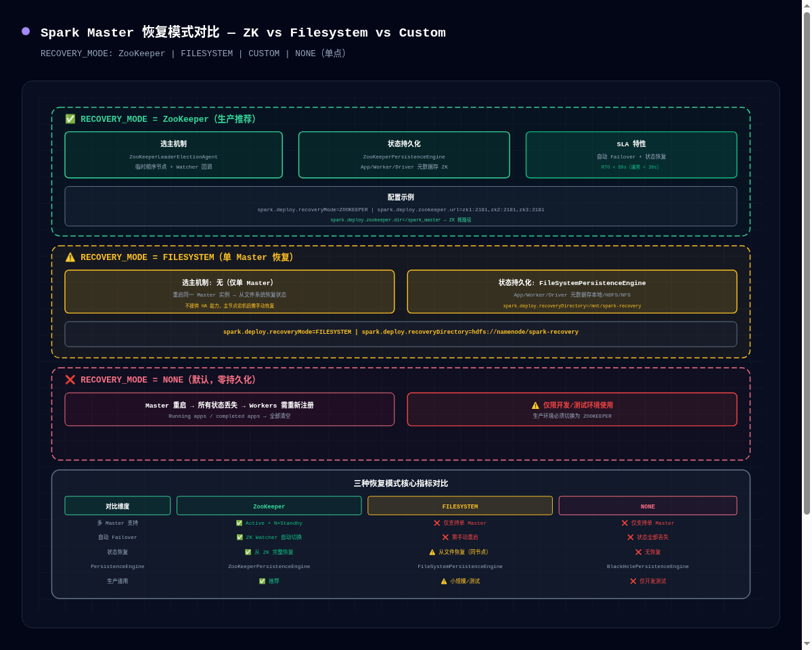Click the text Running apps / completed apps

click(x=214, y=416)
